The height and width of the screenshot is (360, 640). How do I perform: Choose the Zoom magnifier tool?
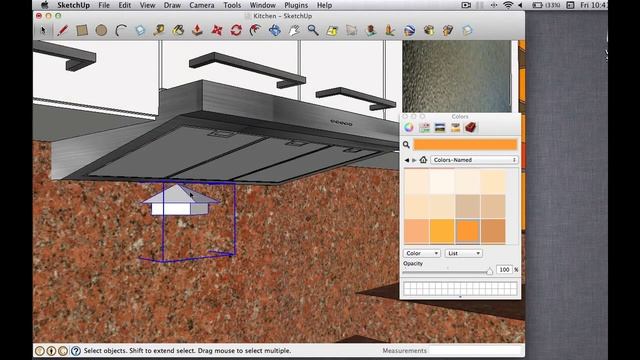point(313,30)
